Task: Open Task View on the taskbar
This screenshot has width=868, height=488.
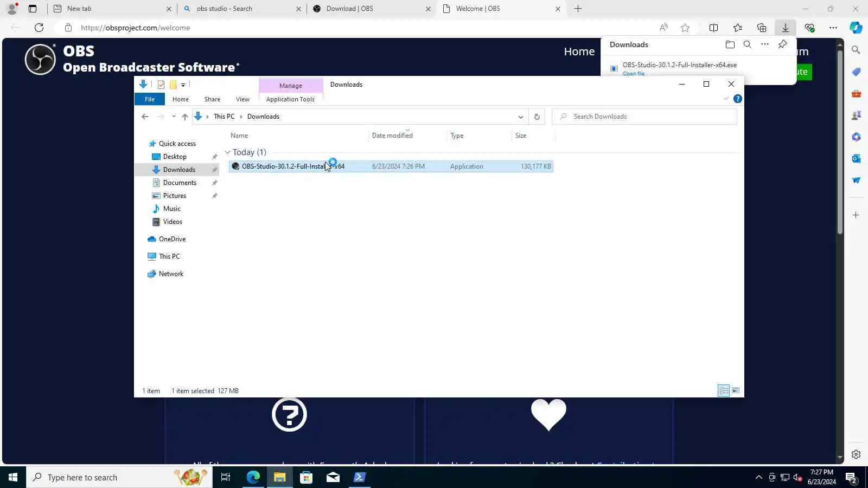Action: 226,477
